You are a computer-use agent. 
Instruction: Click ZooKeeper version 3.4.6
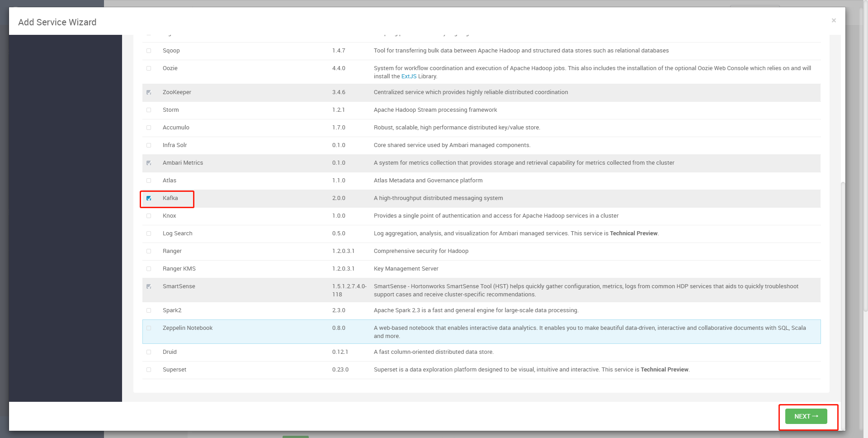[x=339, y=92]
